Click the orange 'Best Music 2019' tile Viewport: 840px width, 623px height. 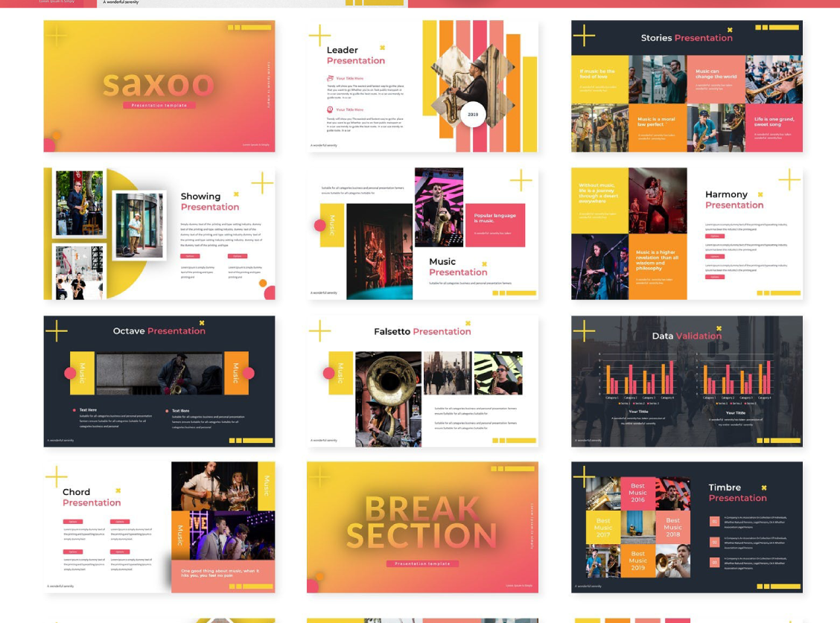pos(637,560)
